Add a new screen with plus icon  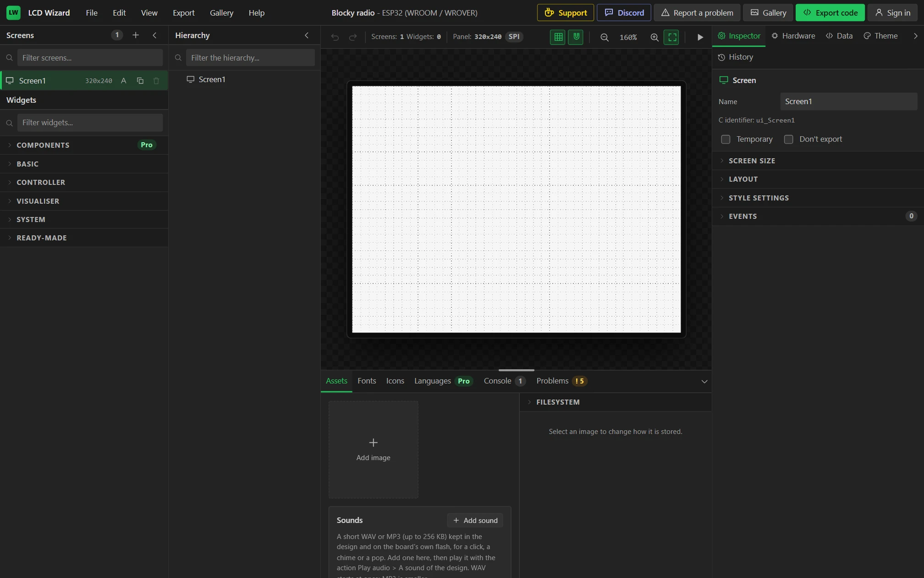136,35
